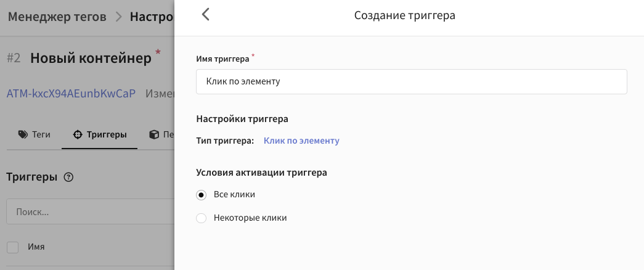Click the Имя column header
644x270 pixels.
pos(36,247)
